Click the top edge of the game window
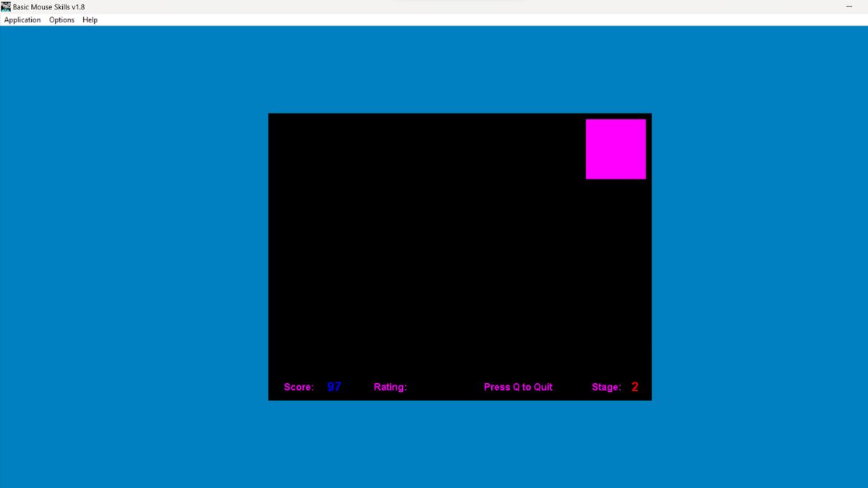 [459, 114]
